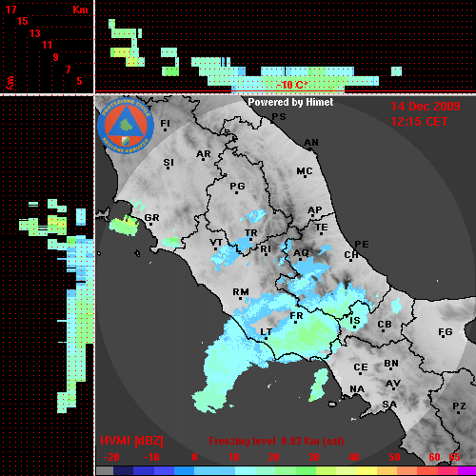Click the '0' dBZ scale value

click(x=194, y=457)
